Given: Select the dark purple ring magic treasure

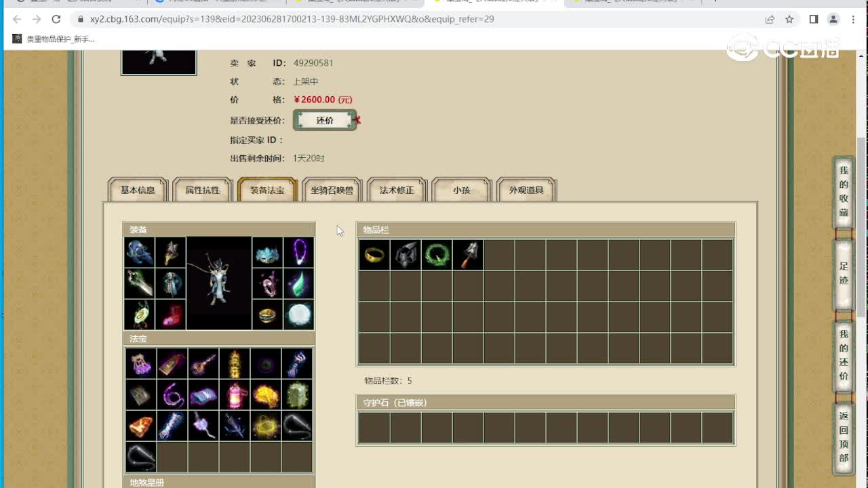Looking at the screenshot, I should click(x=266, y=363).
